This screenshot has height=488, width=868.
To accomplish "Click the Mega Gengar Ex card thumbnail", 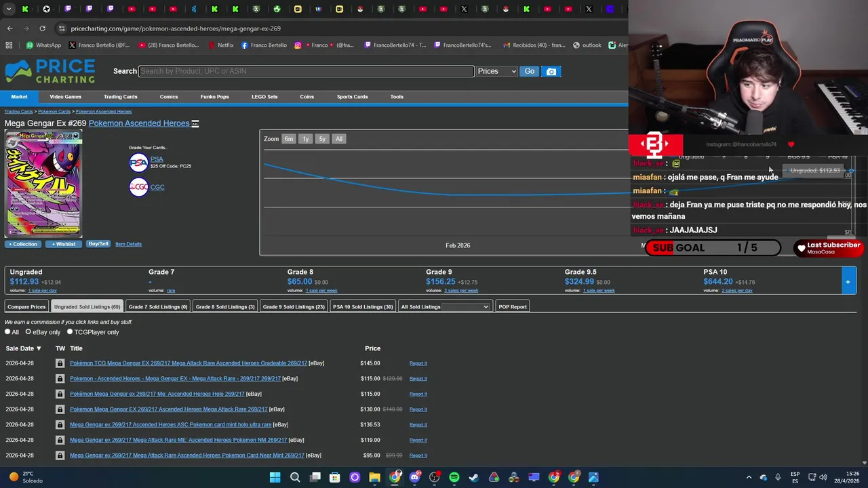I will [x=43, y=184].
